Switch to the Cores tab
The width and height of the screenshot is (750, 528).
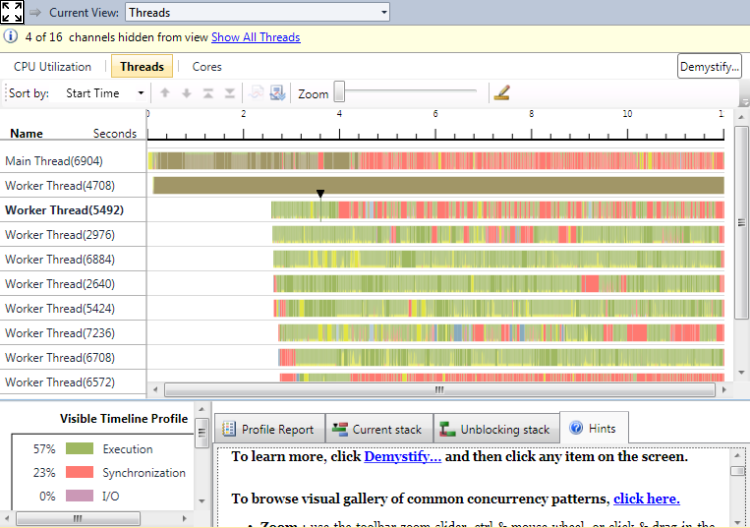pyautogui.click(x=207, y=67)
